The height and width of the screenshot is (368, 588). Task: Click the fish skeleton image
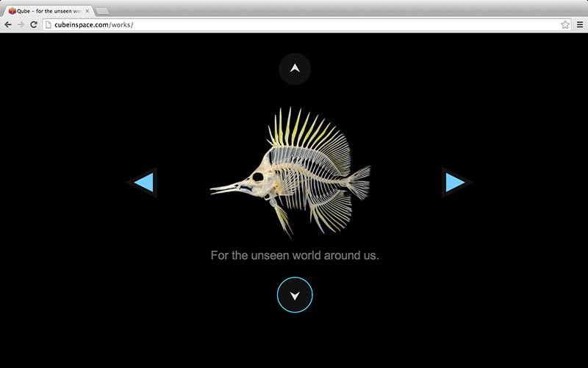click(x=294, y=173)
